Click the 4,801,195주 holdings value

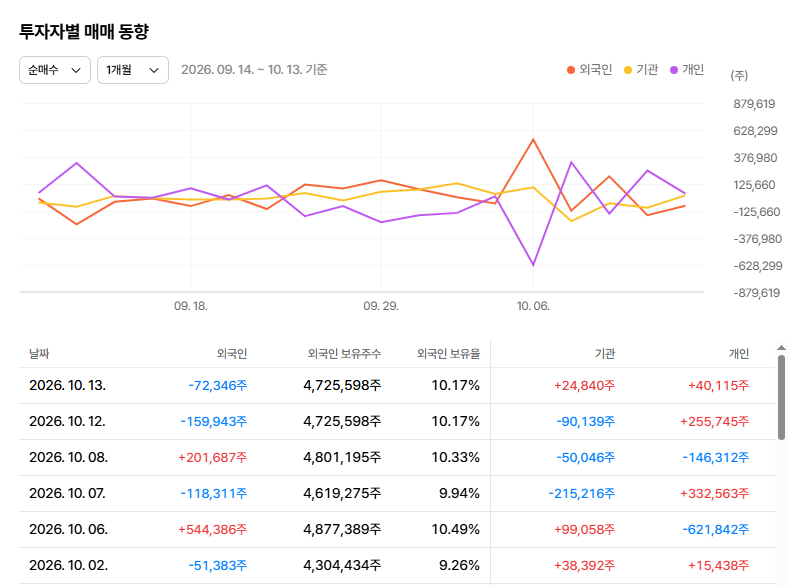[x=342, y=458]
